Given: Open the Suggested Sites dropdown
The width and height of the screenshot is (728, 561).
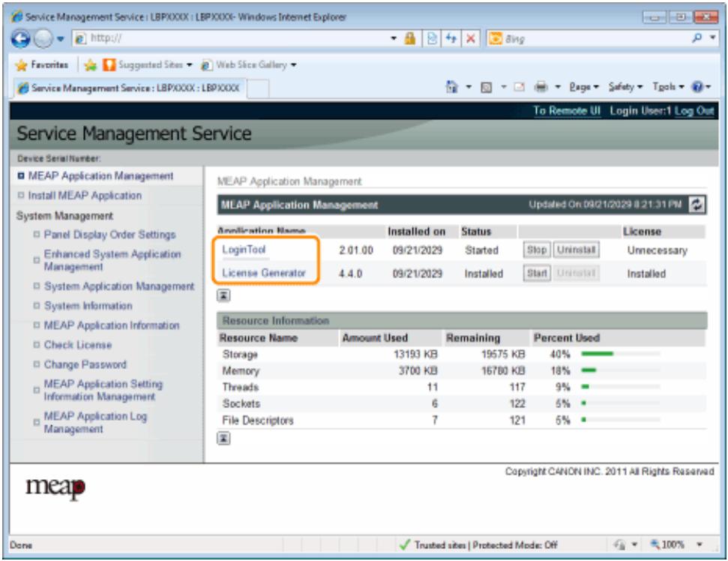Looking at the screenshot, I should (148, 64).
